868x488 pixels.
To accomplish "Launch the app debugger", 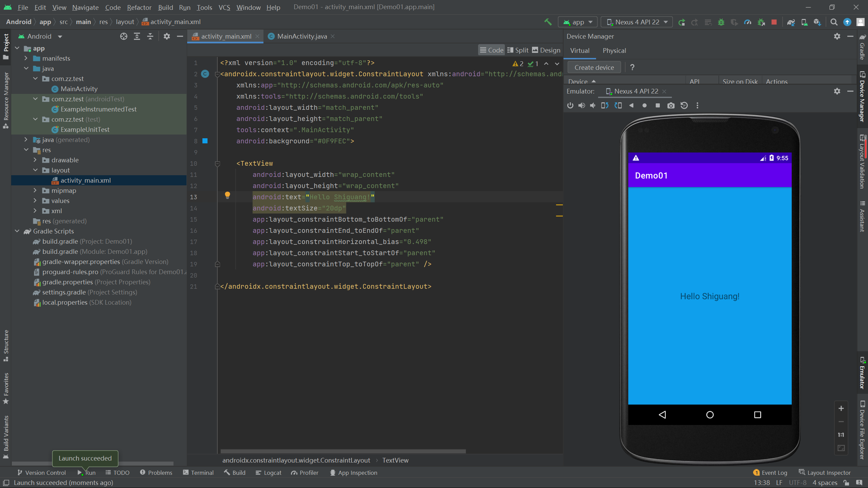I will click(721, 22).
